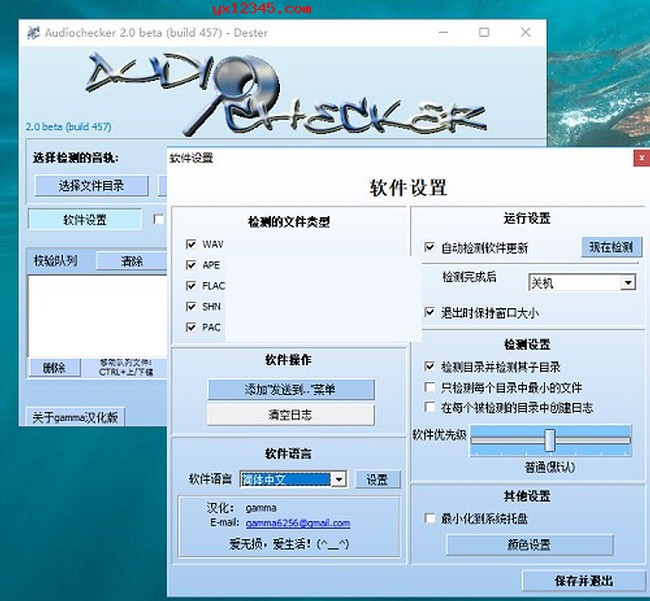Toggle the checkbox next to main 软件设置 button
The image size is (650, 601).
[x=158, y=219]
